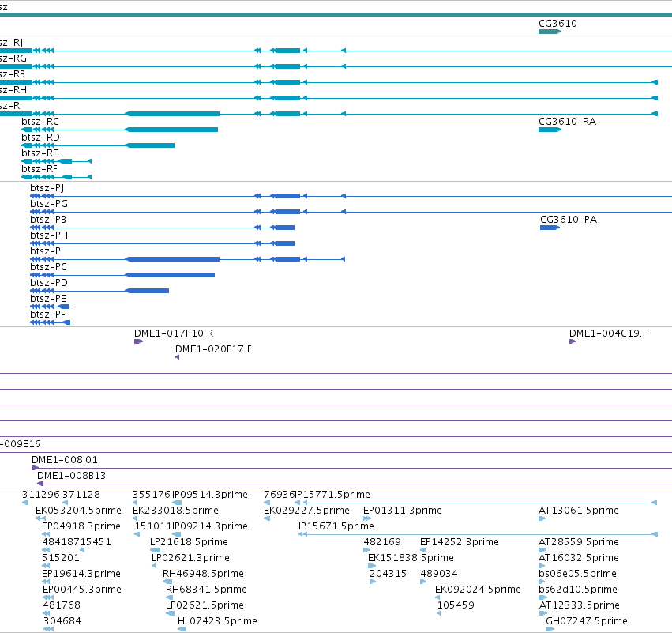Select EST EK151838.5prime

click(411, 559)
